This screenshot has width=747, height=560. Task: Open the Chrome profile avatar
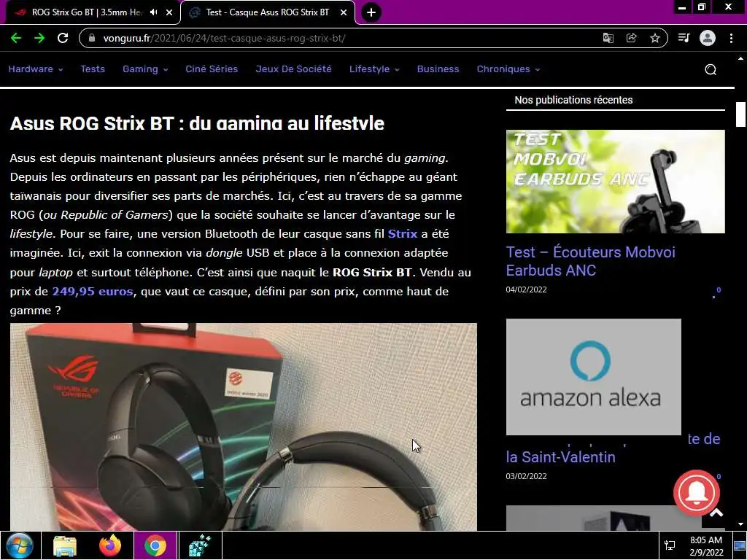(x=708, y=38)
